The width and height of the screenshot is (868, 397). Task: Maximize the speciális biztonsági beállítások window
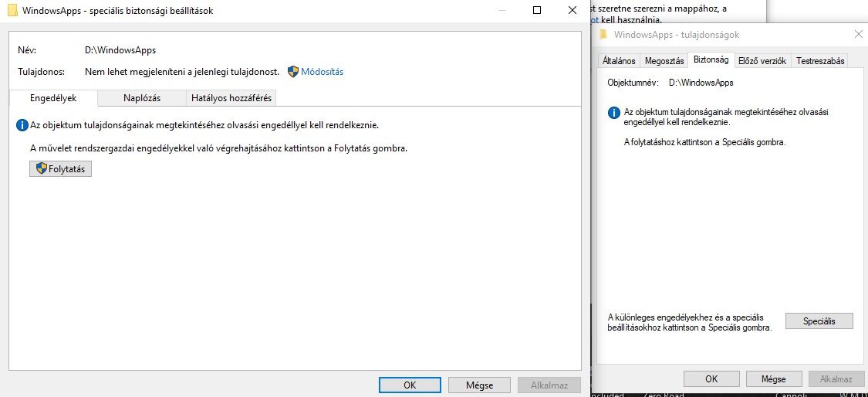[536, 10]
